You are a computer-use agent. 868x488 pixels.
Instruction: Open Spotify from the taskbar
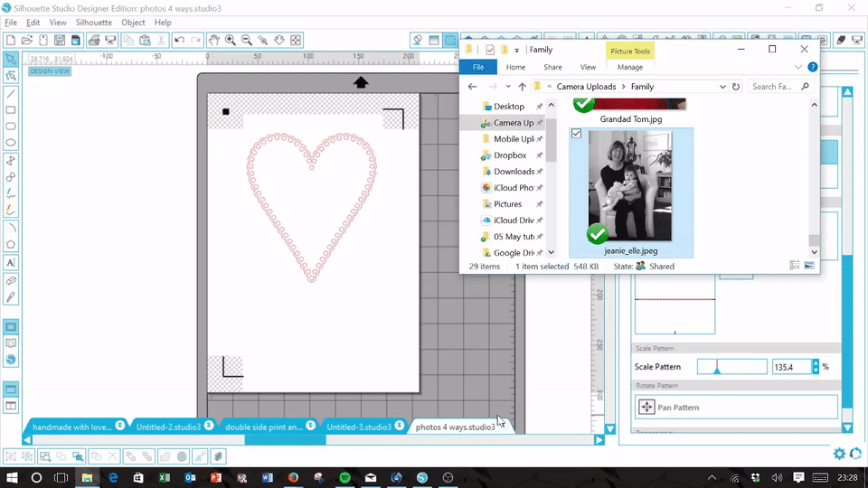(344, 477)
